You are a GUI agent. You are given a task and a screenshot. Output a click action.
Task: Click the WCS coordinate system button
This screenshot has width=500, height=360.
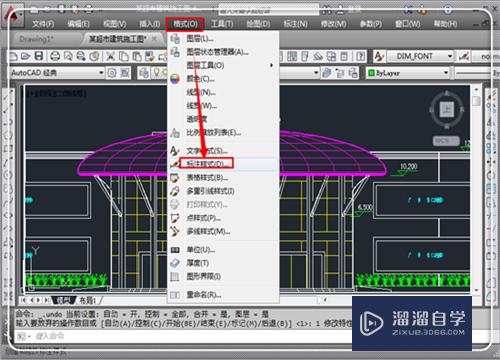(446, 141)
